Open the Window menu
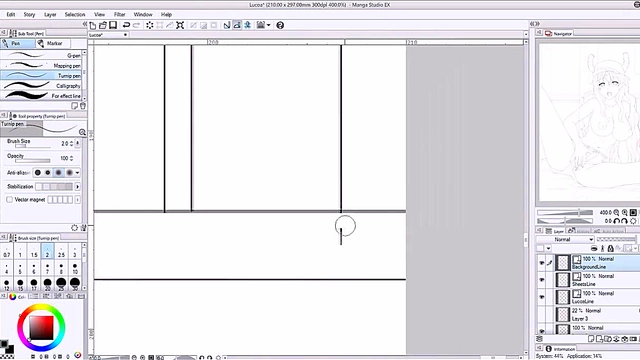This screenshot has width=640, height=360. point(143,14)
